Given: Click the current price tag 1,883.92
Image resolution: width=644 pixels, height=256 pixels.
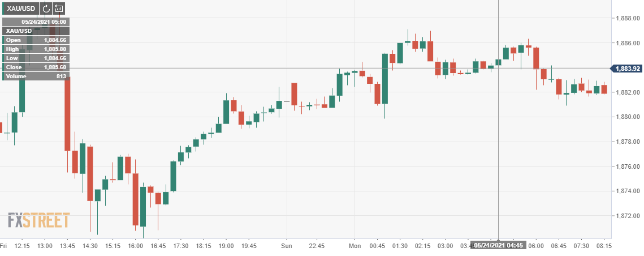Looking at the screenshot, I should pyautogui.click(x=629, y=69).
